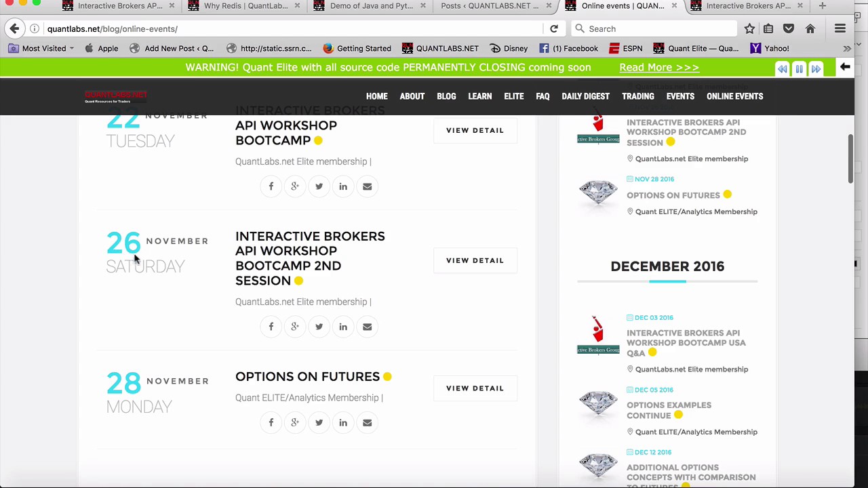Click next arrow in green banner
The width and height of the screenshot is (868, 488).
point(816,68)
